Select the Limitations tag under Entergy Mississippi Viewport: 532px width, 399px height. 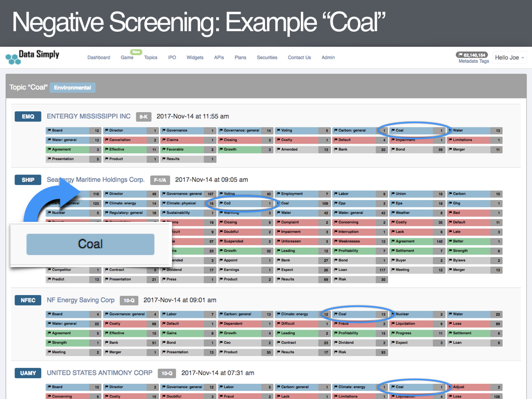(x=475, y=140)
